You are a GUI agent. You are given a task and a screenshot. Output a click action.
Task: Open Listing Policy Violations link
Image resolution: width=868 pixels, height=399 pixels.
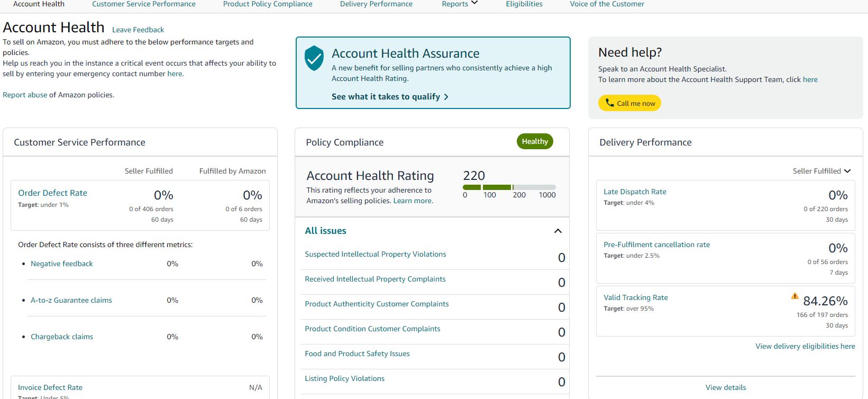click(x=344, y=378)
